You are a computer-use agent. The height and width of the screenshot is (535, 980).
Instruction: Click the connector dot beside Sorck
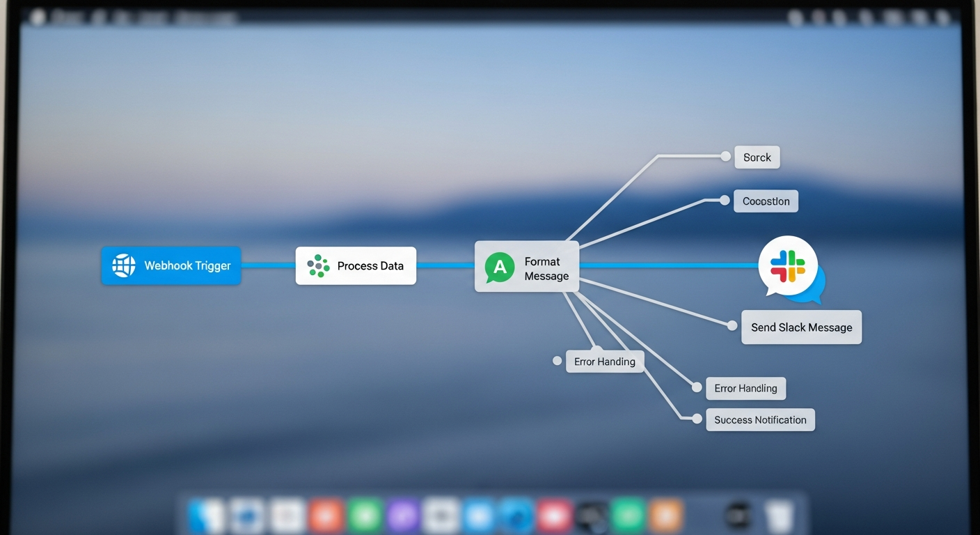tap(726, 156)
